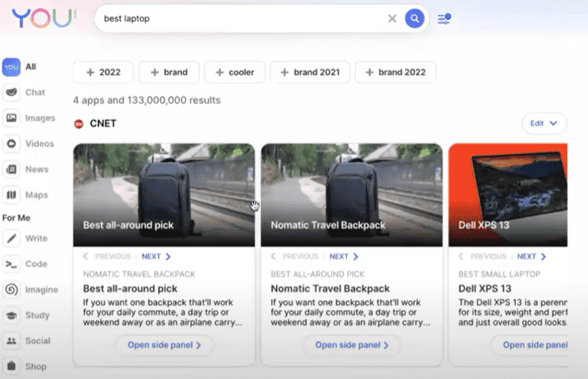This screenshot has height=379, width=588.
Task: Open the Dell XPS 13 card image
Action: pyautogui.click(x=508, y=195)
